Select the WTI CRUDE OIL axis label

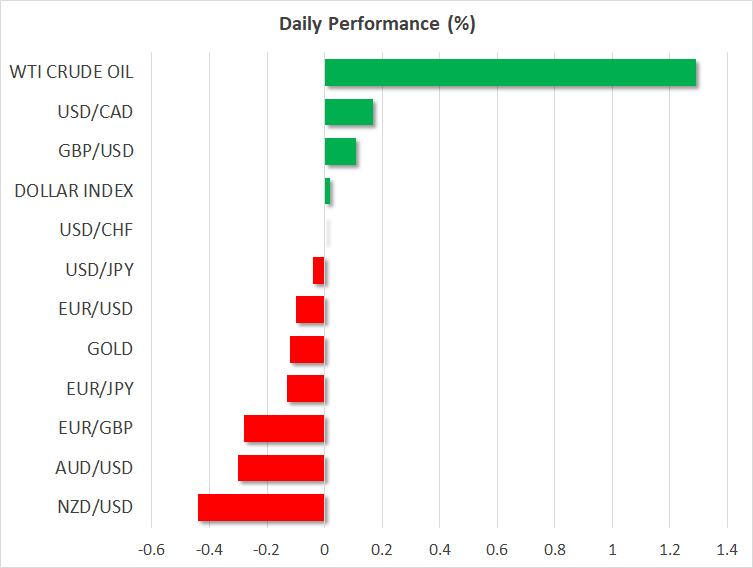pyautogui.click(x=71, y=72)
